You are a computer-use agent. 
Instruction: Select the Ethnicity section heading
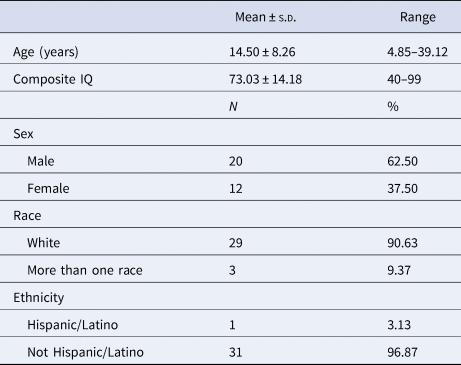[39, 298]
